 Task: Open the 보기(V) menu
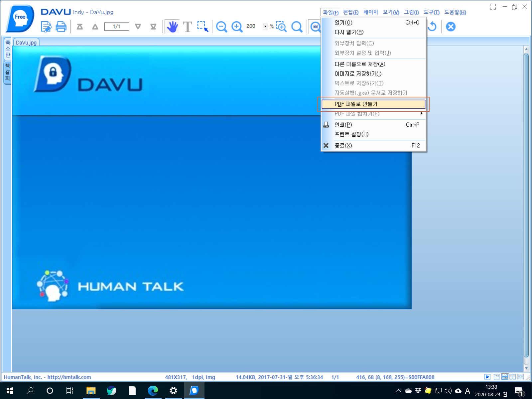391,12
